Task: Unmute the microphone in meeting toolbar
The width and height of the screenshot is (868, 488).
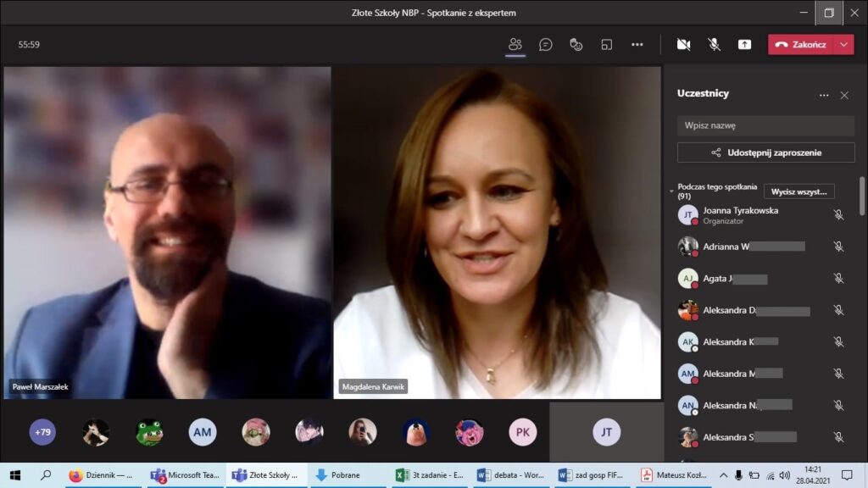Action: click(x=714, y=44)
